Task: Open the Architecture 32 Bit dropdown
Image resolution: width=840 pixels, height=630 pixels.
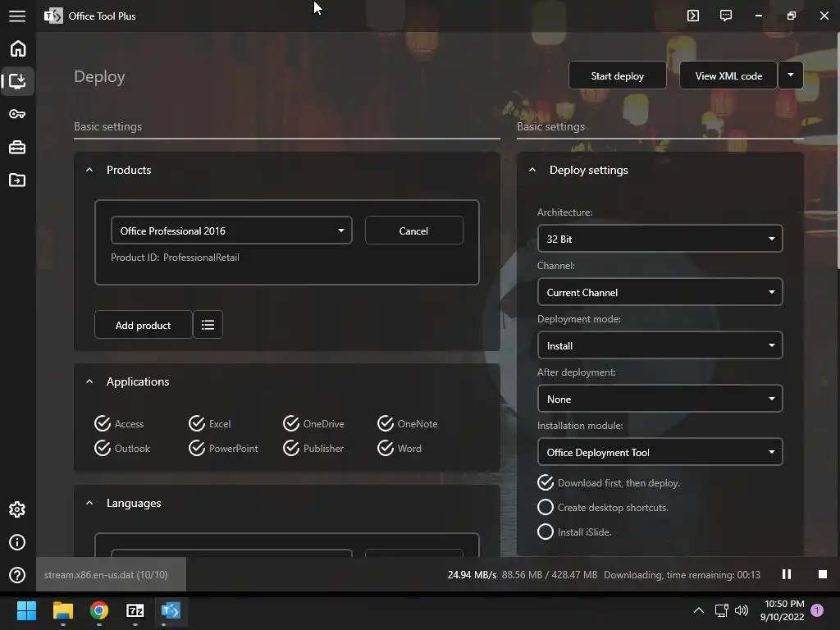Action: point(660,239)
